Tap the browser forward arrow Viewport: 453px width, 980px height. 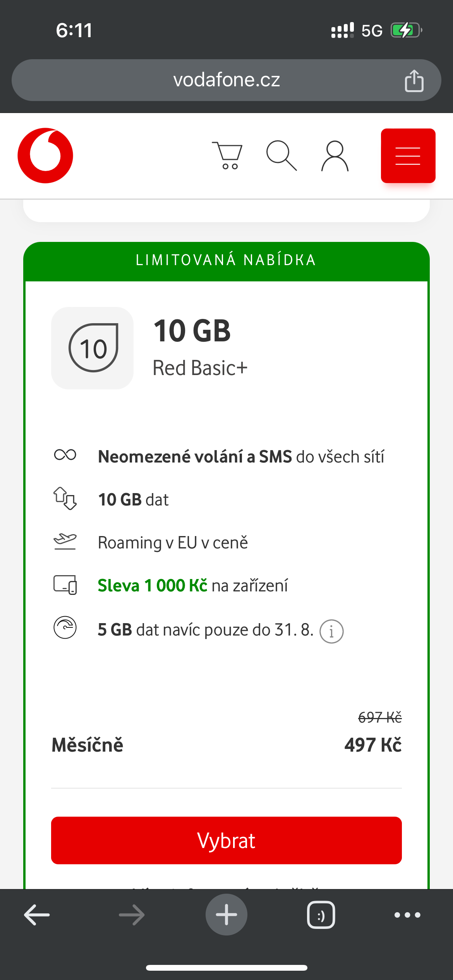(x=132, y=915)
